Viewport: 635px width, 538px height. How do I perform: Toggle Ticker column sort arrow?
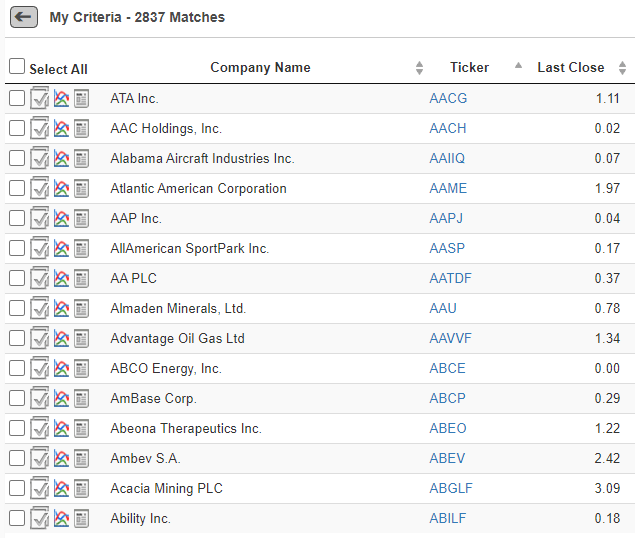[518, 65]
